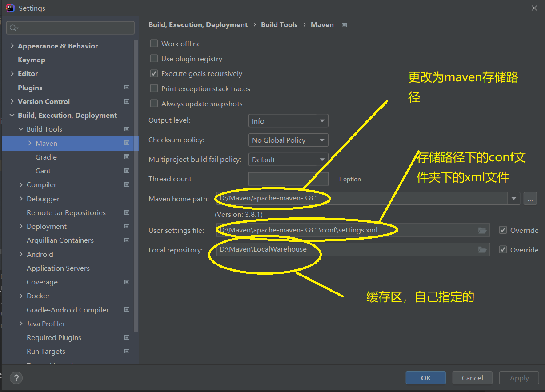This screenshot has width=545, height=392.
Task: Click the Thread count input field
Action: (288, 179)
